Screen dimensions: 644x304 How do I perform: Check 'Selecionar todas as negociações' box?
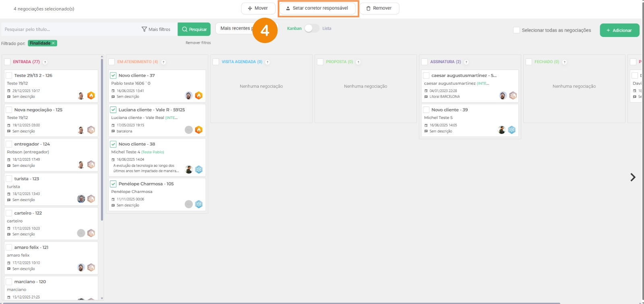point(516,30)
